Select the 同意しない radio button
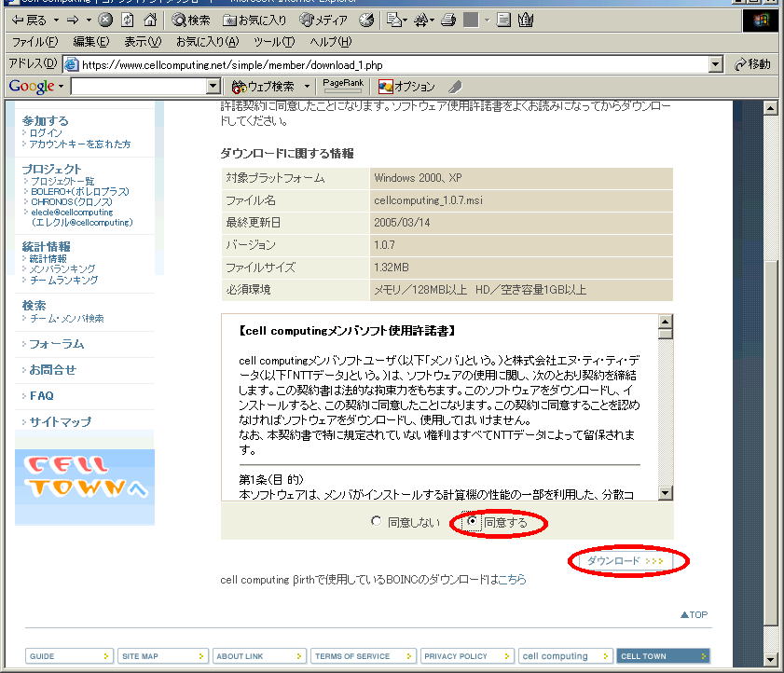 pos(376,521)
